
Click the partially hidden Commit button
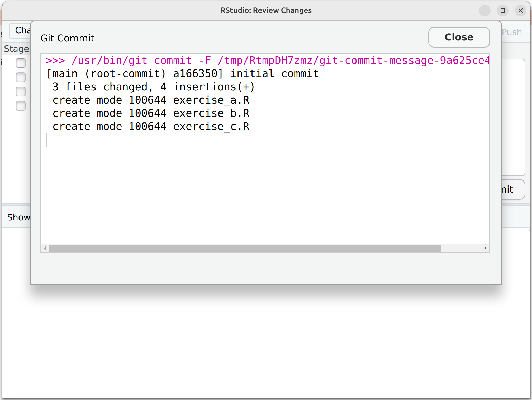tap(512, 189)
